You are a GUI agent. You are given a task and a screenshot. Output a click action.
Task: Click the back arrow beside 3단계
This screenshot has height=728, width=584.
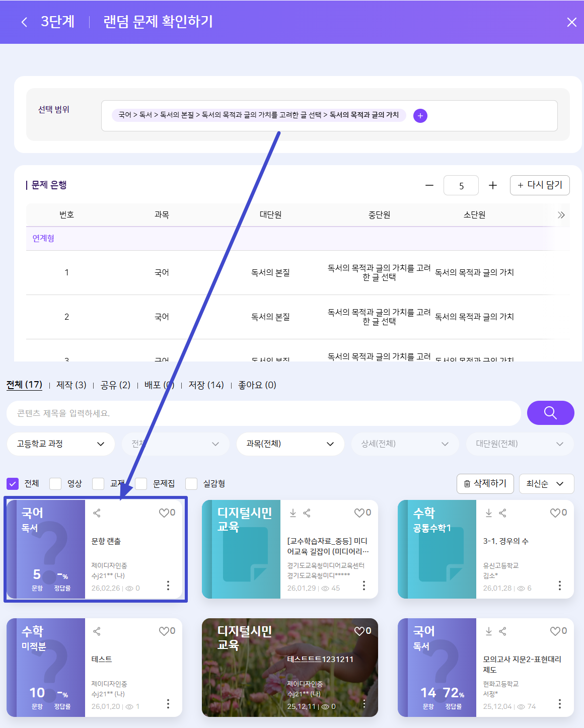point(24,22)
